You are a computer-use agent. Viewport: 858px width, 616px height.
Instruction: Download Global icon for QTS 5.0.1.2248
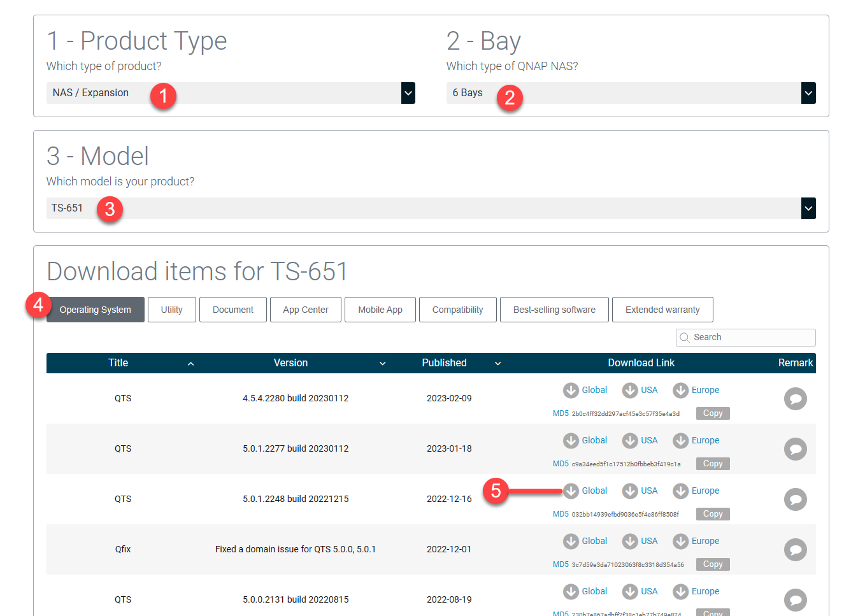point(571,491)
